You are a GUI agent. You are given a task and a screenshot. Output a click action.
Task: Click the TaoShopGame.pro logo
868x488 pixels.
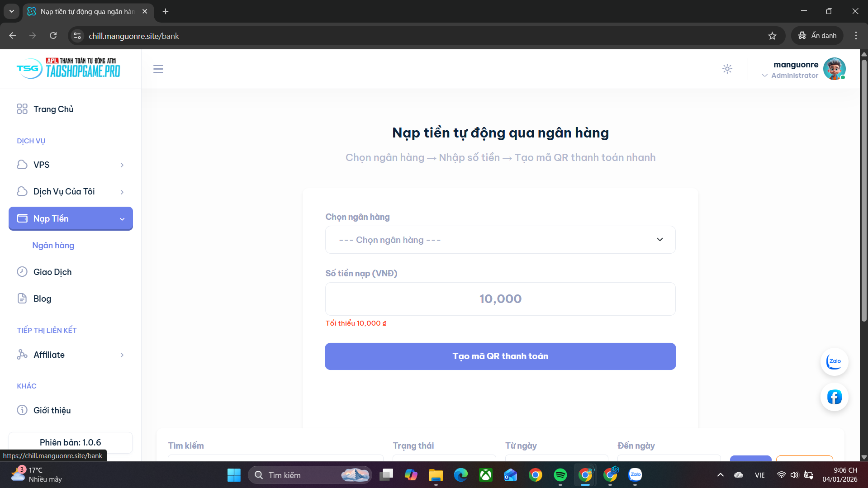(69, 68)
